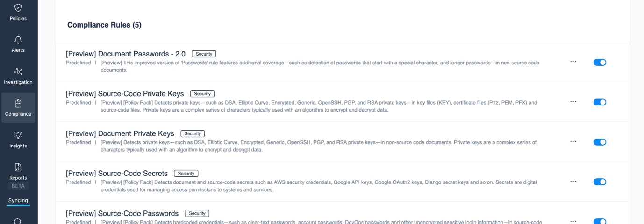Open the [Preview] Source-Code Secrets rule title
644x224 pixels.
(117, 174)
